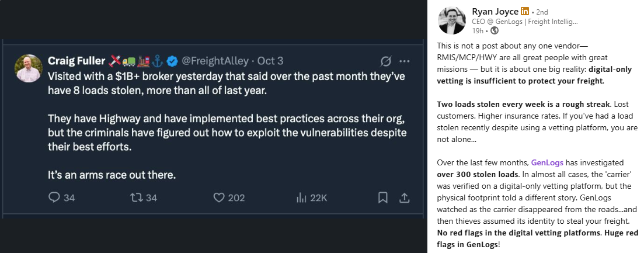Click the Craig Fuller display name
Viewport: 644px width, 253px height.
(76, 61)
